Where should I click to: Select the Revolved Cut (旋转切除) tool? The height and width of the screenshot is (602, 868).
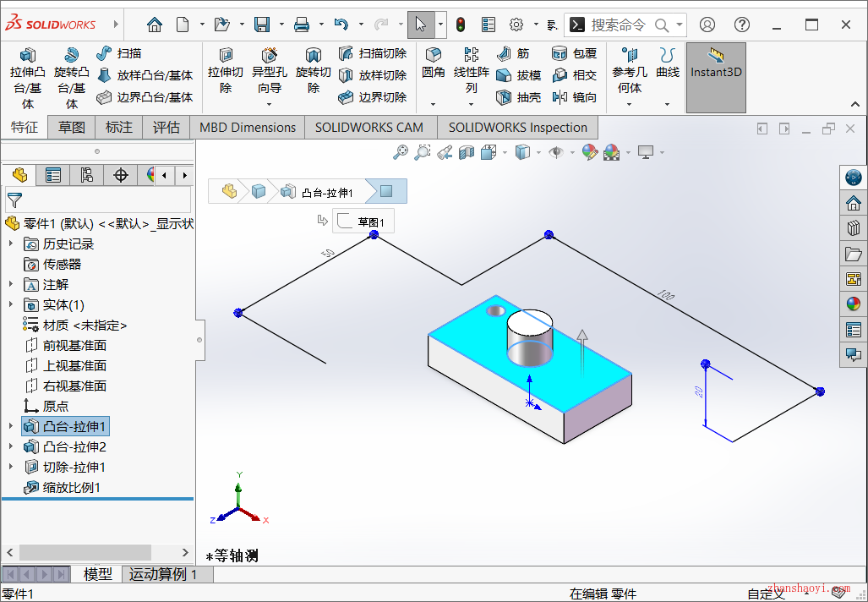[314, 70]
